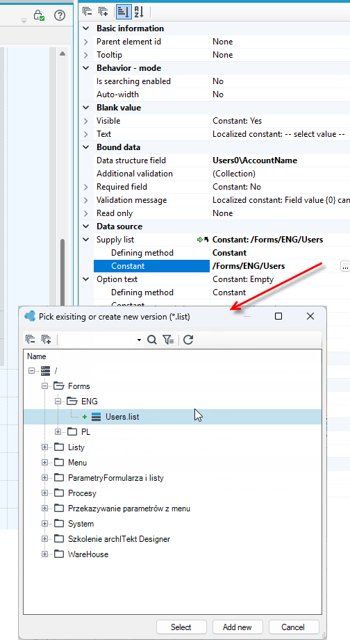This screenshot has height=644, width=350.
Task: Switch property grid to categorized sort
Action: [124, 12]
